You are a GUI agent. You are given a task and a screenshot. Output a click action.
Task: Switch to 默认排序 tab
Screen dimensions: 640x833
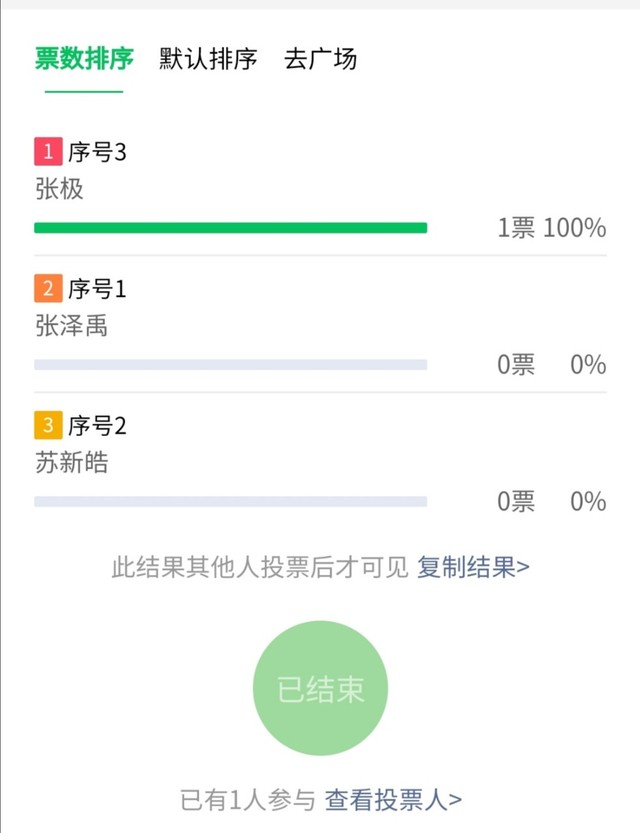[208, 59]
